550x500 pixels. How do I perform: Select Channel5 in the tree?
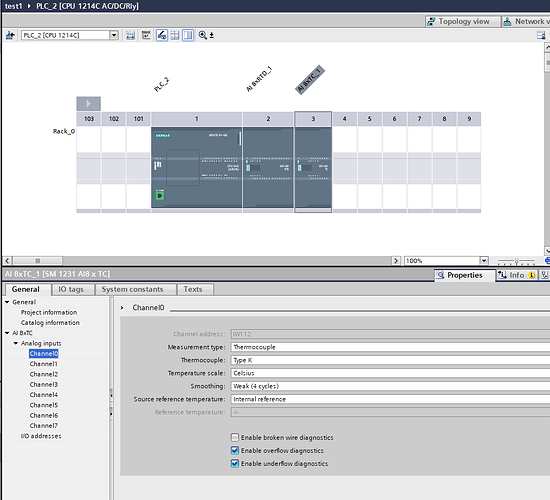[43, 405]
